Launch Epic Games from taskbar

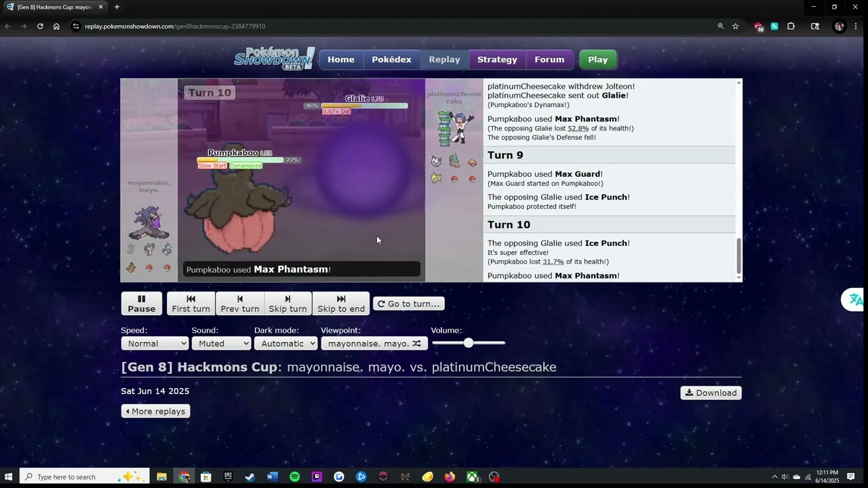tap(229, 477)
